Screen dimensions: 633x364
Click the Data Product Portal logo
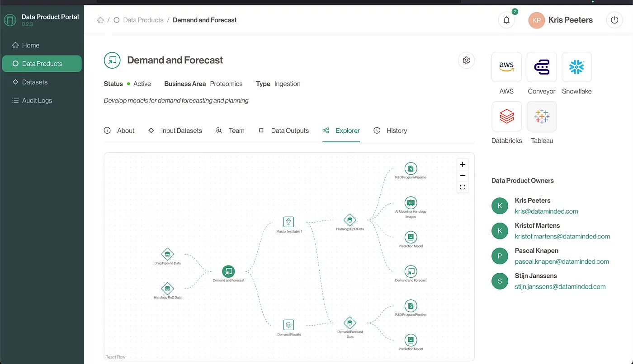click(x=9, y=20)
